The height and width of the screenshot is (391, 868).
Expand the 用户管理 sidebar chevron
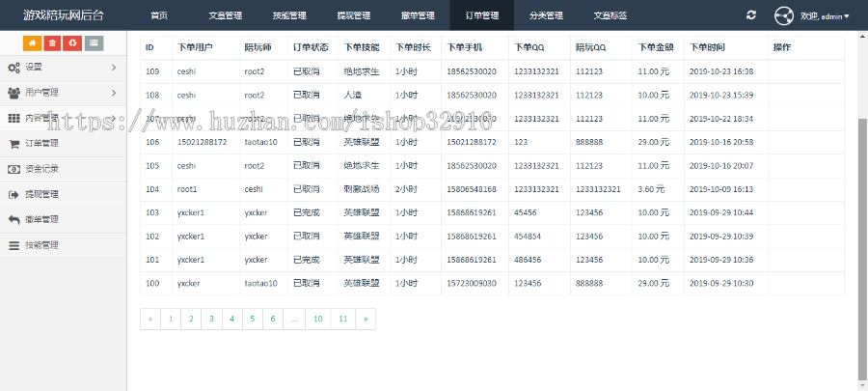(x=114, y=93)
